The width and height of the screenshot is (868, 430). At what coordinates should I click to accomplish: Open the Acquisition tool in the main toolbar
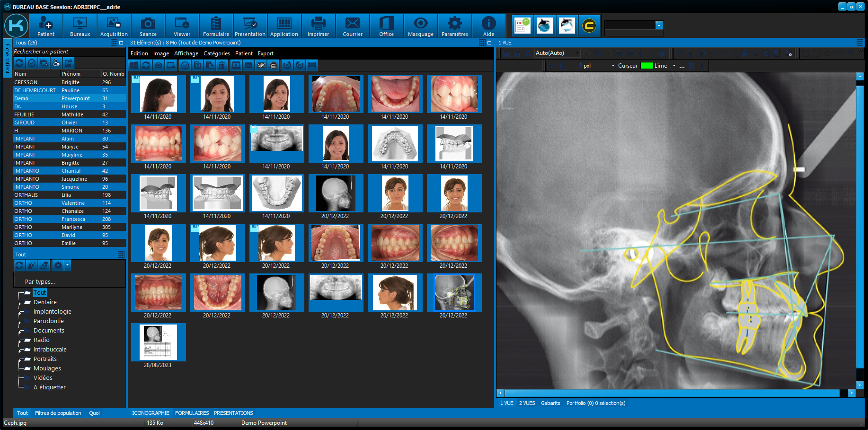click(x=114, y=26)
